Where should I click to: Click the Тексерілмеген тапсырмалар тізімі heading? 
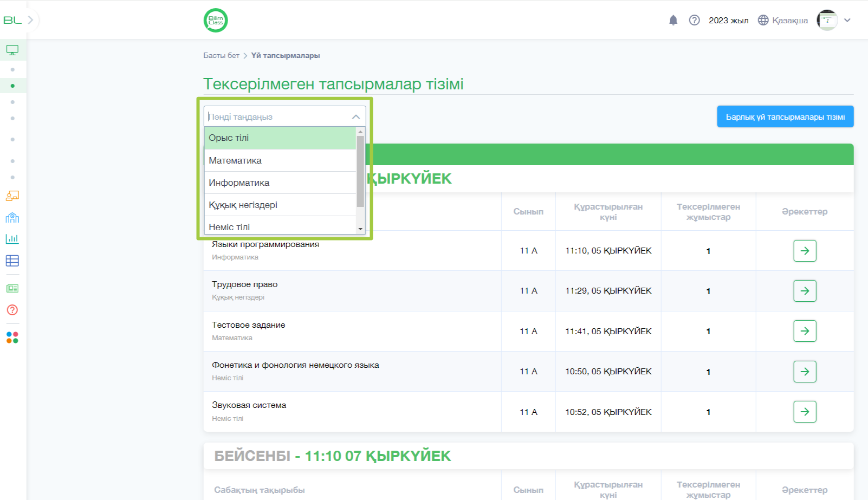333,84
